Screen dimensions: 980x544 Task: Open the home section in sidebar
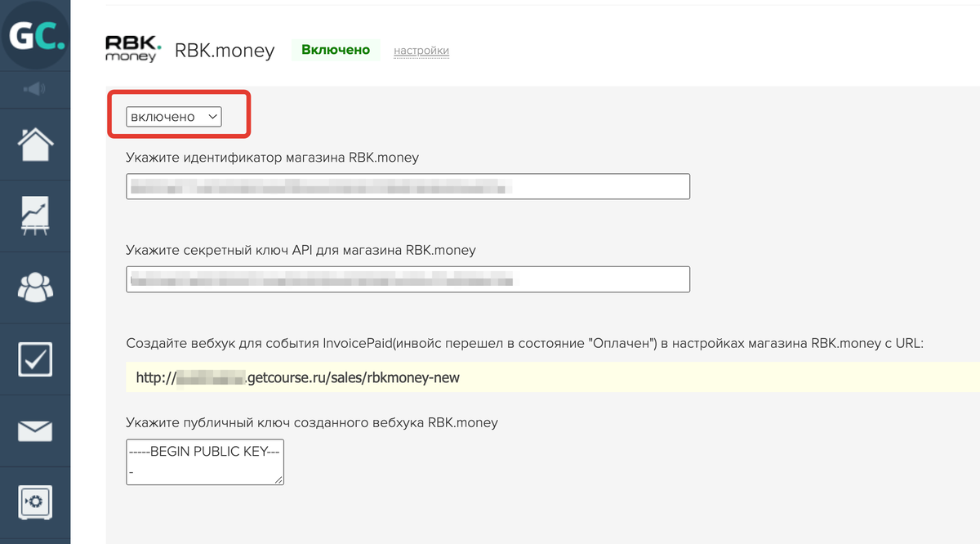coord(35,145)
